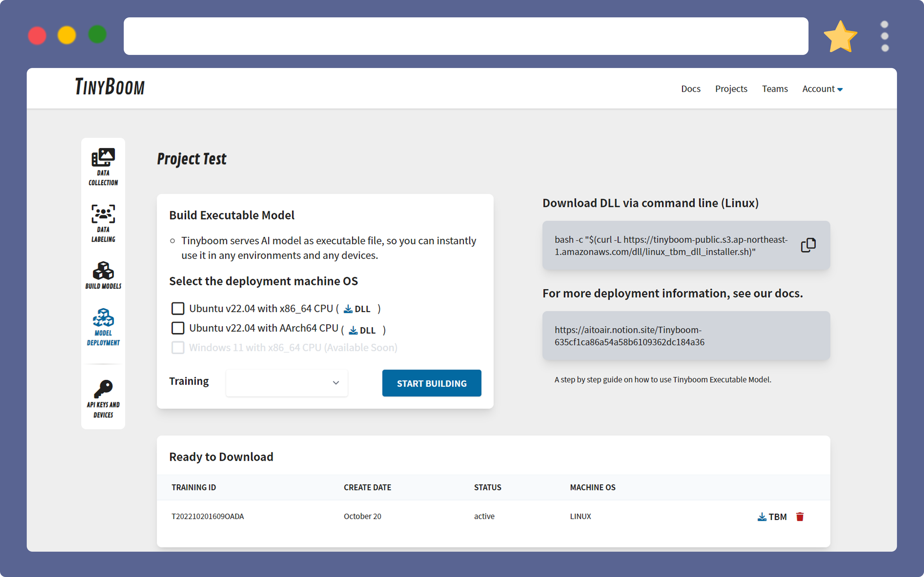Click the MACHINE OS column header
The height and width of the screenshot is (577, 924).
(593, 487)
